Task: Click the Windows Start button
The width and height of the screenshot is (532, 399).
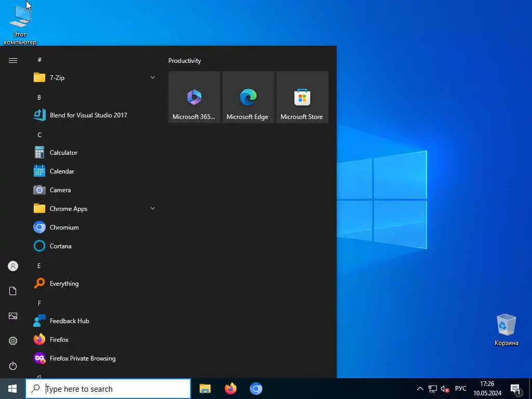Action: coord(12,389)
